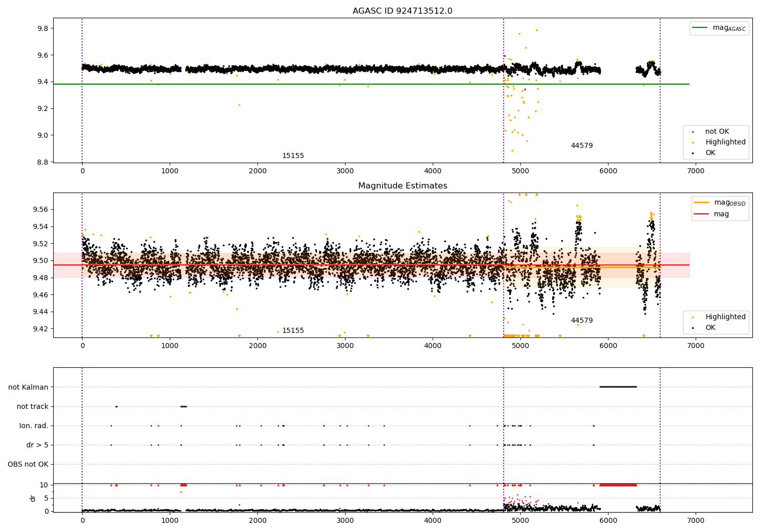Click the '9.54' y-axis tick in middle plot
The height and width of the screenshot is (532, 760).
(41, 226)
